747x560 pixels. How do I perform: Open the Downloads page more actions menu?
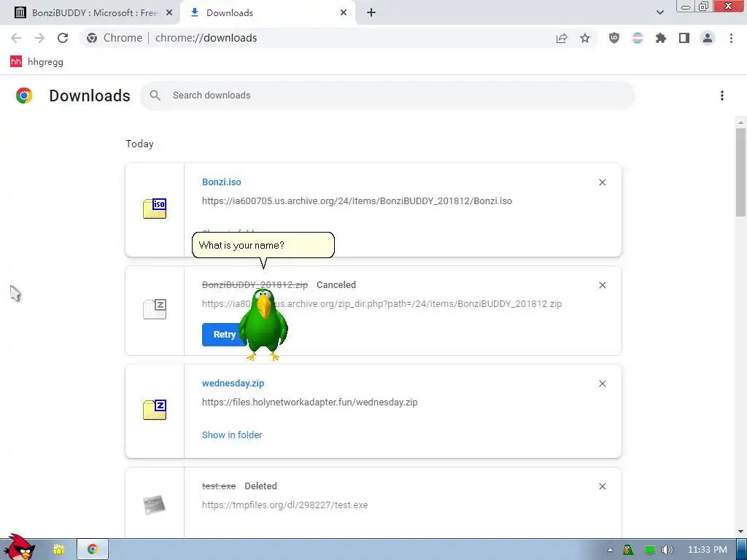pyautogui.click(x=722, y=96)
